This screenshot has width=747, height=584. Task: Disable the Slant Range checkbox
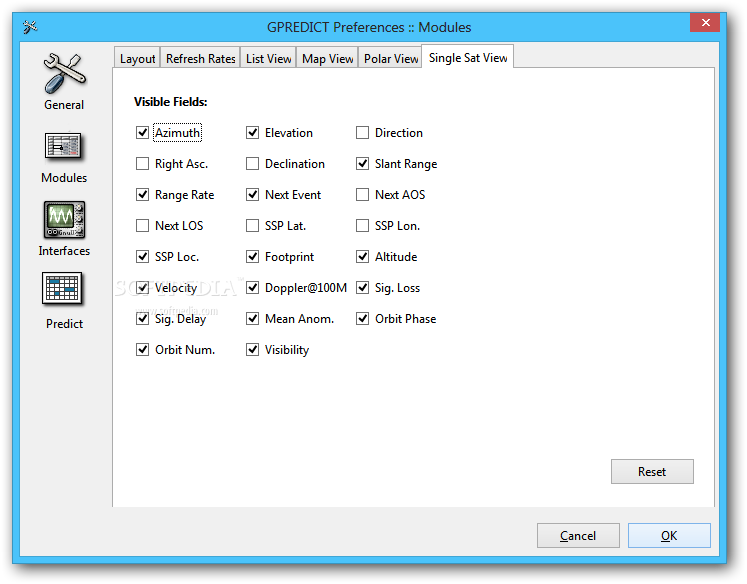pyautogui.click(x=363, y=163)
